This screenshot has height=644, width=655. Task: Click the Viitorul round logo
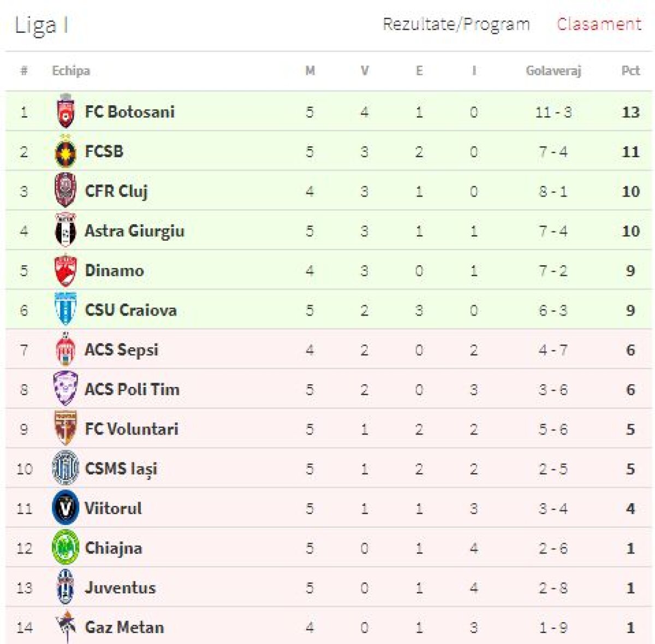(x=65, y=508)
